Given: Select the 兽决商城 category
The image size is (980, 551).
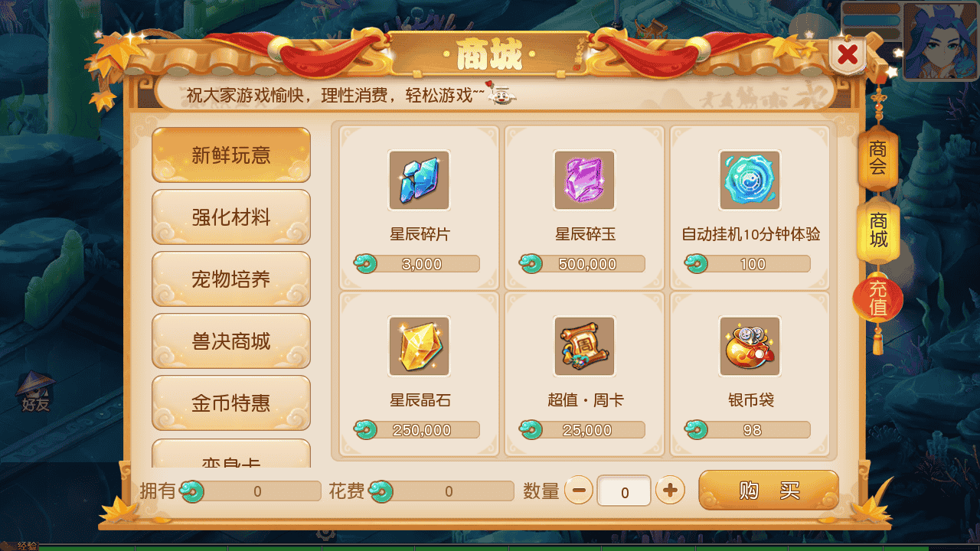Looking at the screenshot, I should pyautogui.click(x=231, y=341).
